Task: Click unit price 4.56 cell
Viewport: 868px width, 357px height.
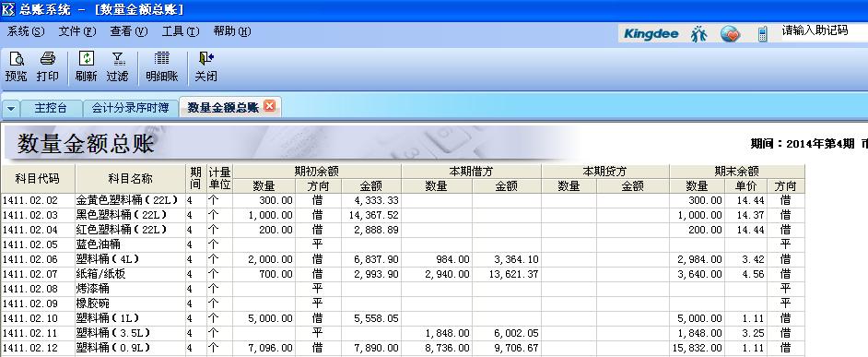Action: [x=745, y=274]
